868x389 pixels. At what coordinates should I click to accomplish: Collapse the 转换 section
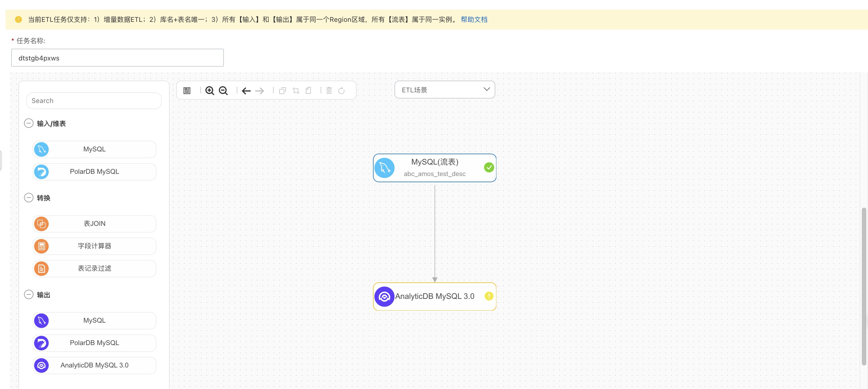pyautogui.click(x=29, y=198)
